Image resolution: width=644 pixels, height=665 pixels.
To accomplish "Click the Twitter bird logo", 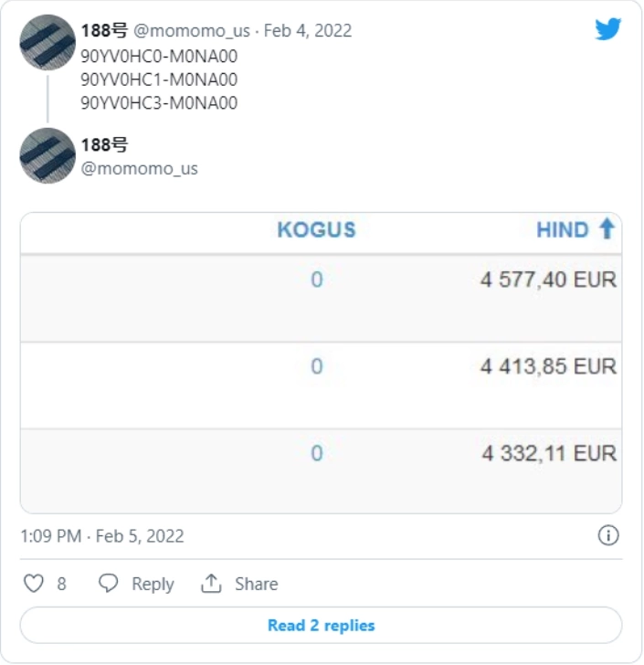I will pyautogui.click(x=608, y=29).
